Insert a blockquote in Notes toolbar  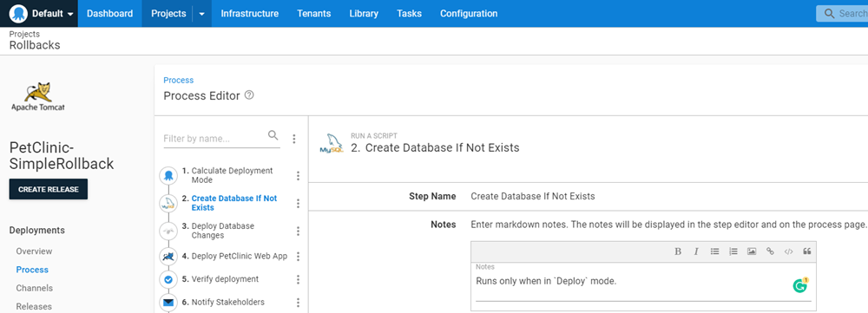(807, 251)
